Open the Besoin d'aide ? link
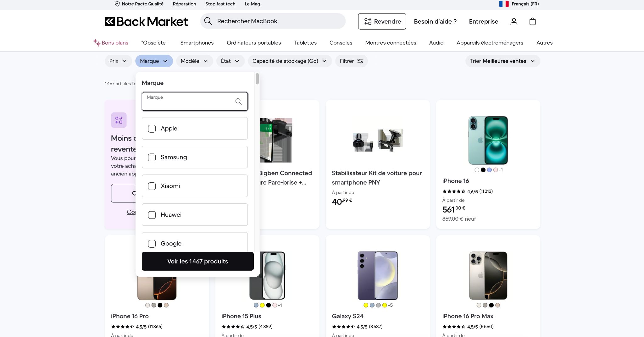The image size is (644, 337). (x=435, y=21)
